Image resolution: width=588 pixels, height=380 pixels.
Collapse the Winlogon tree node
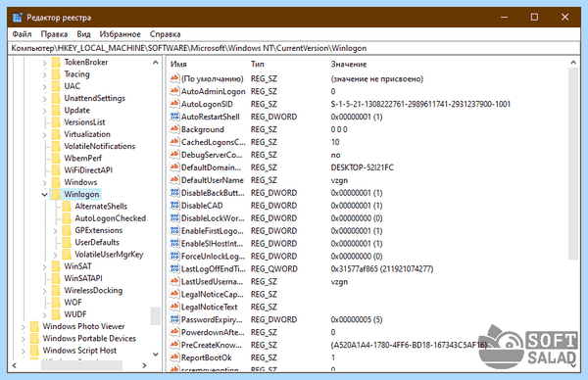click(x=44, y=194)
